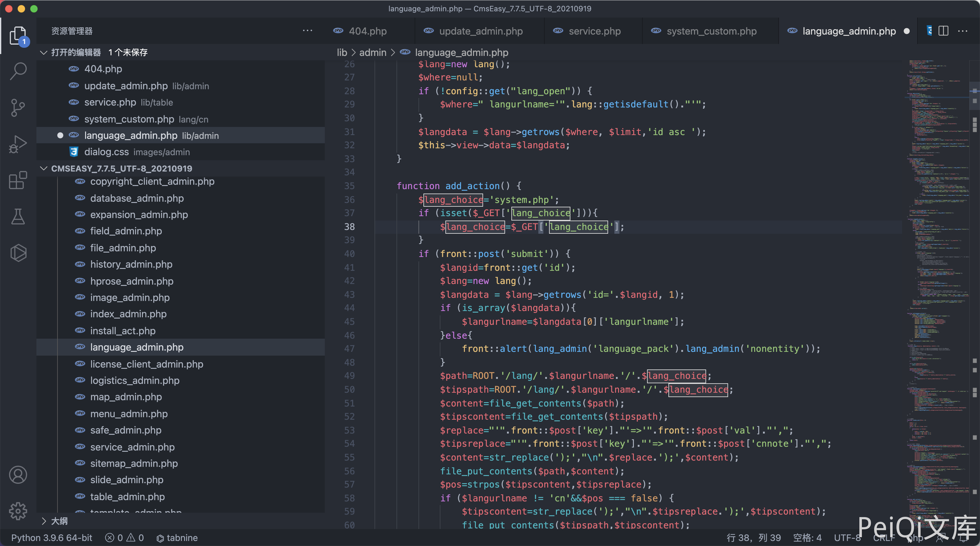Open the Source Control view
980x546 pixels.
click(18, 108)
